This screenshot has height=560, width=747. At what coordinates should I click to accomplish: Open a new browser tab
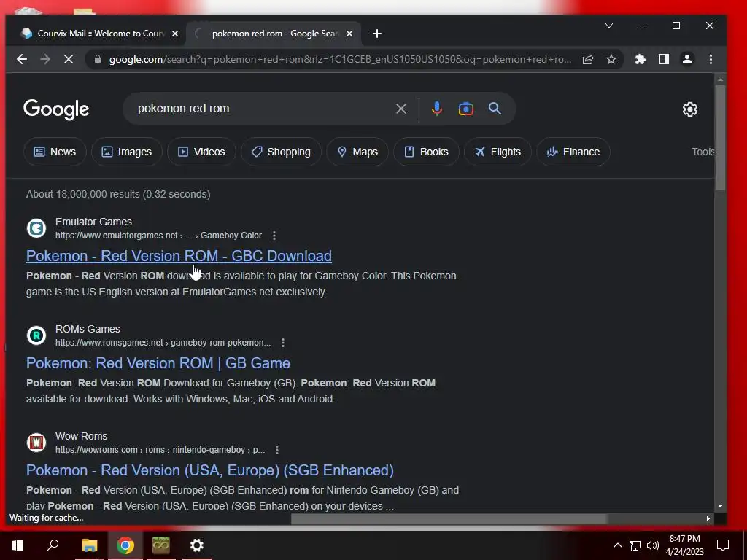377,34
